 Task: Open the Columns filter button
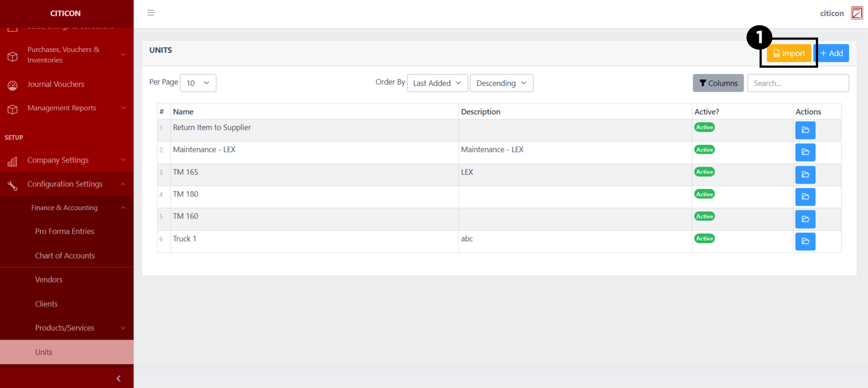[718, 83]
